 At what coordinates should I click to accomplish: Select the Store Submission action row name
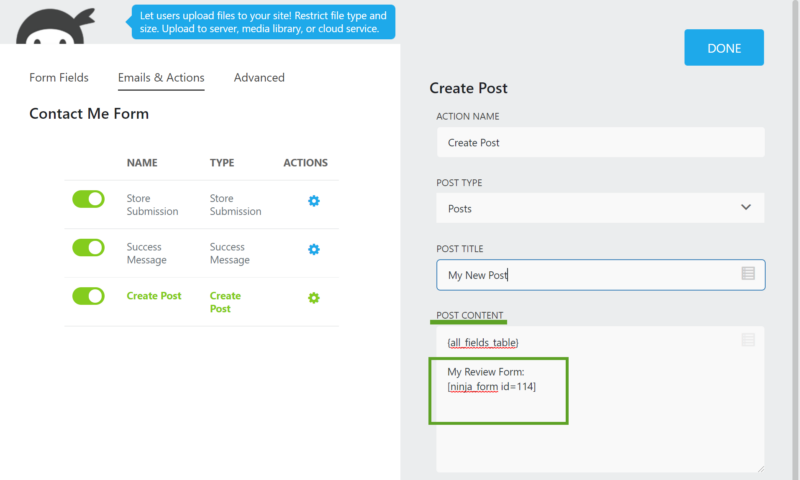[x=152, y=205]
